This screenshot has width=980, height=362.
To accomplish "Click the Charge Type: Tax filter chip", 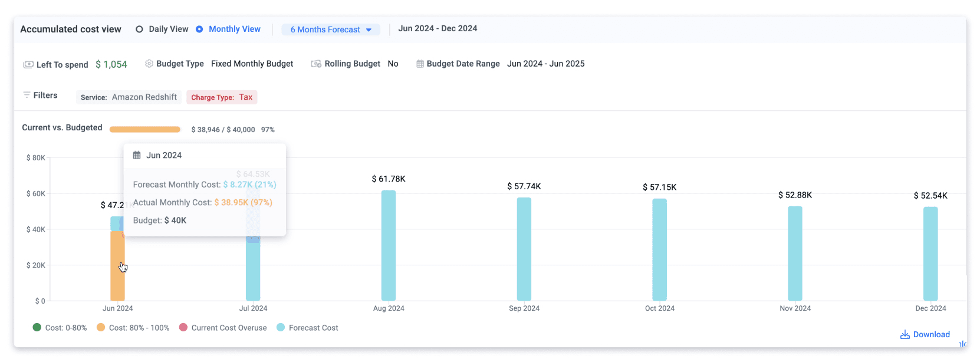I will coord(222,97).
